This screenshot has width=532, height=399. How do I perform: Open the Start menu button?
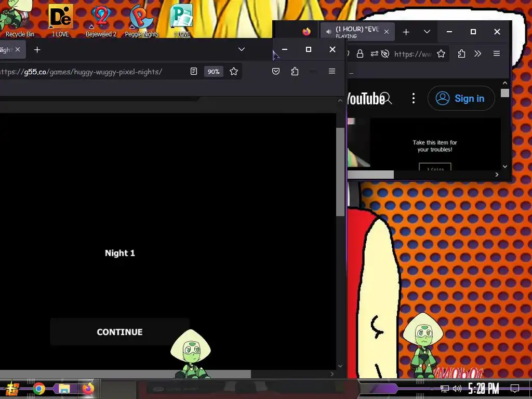12,389
